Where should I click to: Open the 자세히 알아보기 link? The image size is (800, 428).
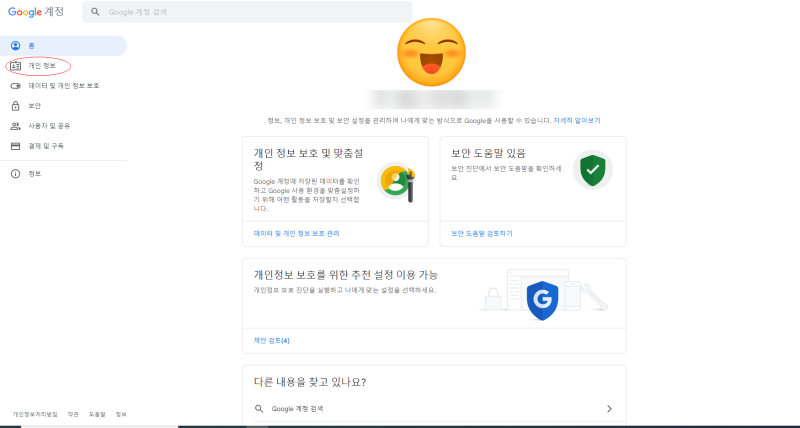[x=577, y=121]
